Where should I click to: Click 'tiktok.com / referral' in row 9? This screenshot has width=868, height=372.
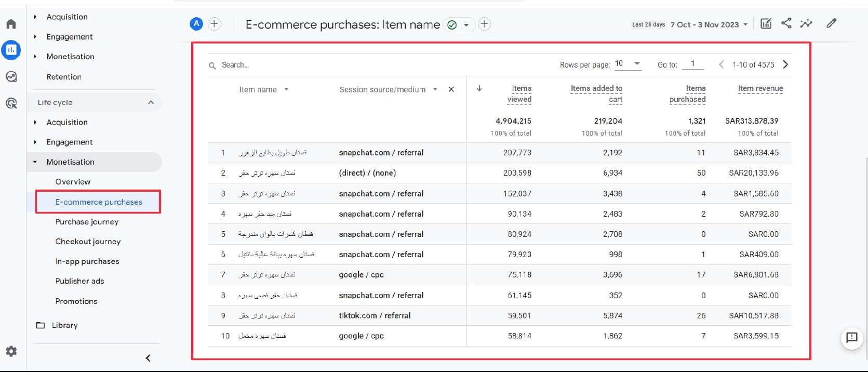(375, 315)
